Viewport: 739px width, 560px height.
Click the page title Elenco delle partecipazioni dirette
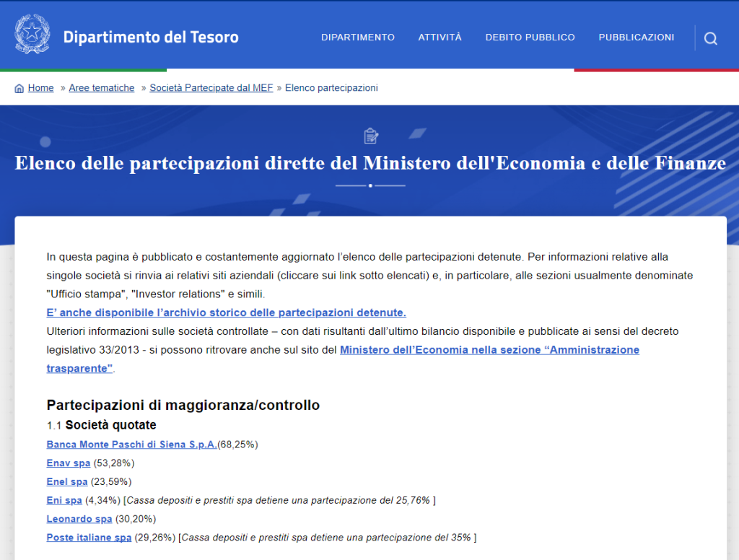tap(370, 163)
